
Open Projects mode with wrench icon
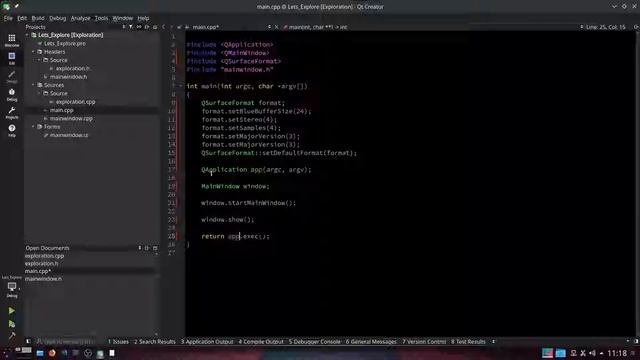[12, 113]
